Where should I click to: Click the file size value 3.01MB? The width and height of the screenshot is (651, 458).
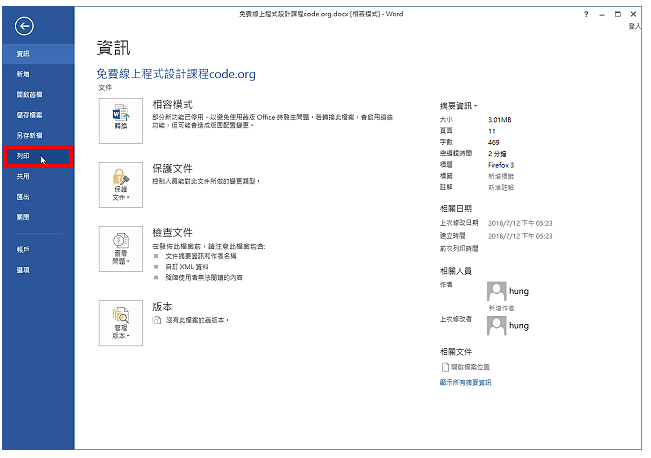pos(499,120)
